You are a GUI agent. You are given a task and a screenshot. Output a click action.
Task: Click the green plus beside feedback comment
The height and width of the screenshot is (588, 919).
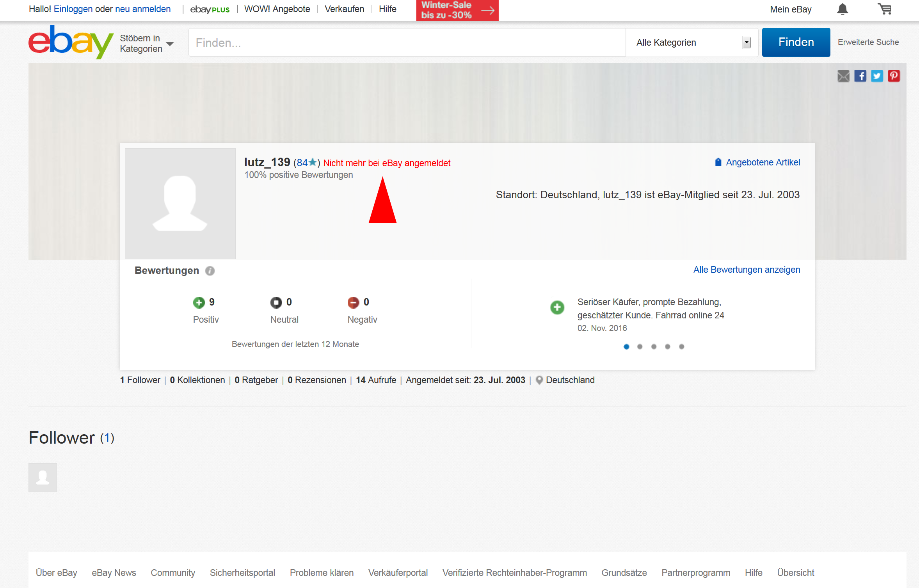(x=557, y=307)
